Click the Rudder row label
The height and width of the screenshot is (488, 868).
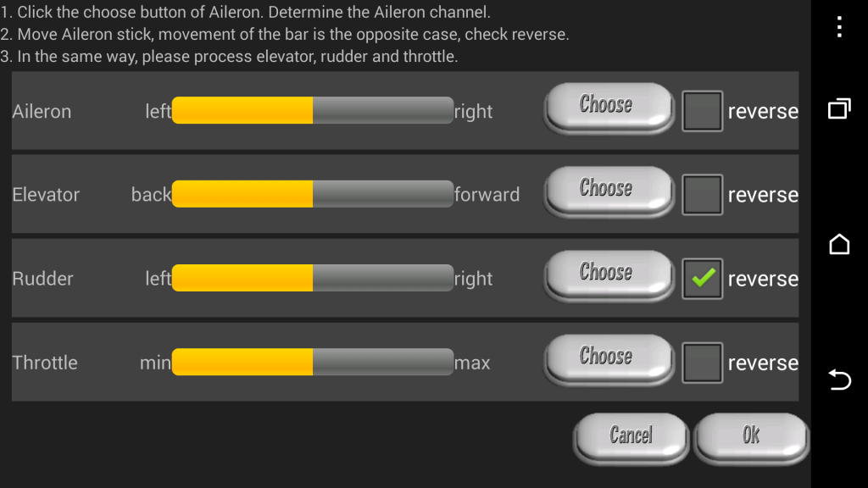[x=42, y=278]
